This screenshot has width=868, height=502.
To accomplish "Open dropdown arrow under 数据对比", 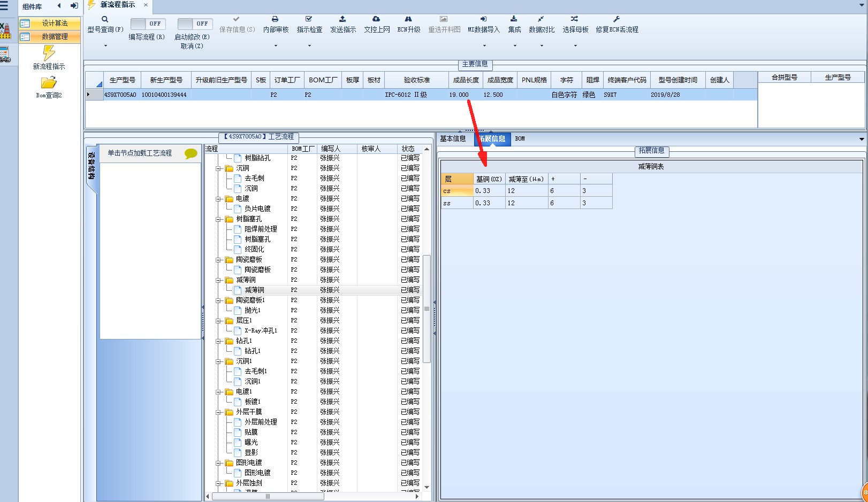I will [542, 46].
